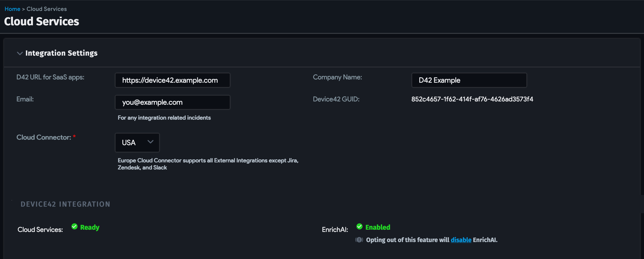
Task: Select the Company Name text box
Action: [x=469, y=80]
